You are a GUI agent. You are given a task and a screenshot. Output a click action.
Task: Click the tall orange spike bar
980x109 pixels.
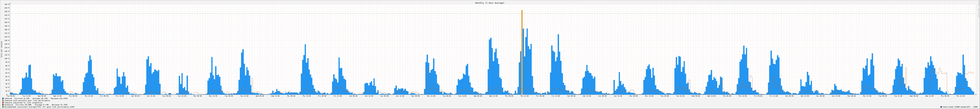click(x=522, y=49)
